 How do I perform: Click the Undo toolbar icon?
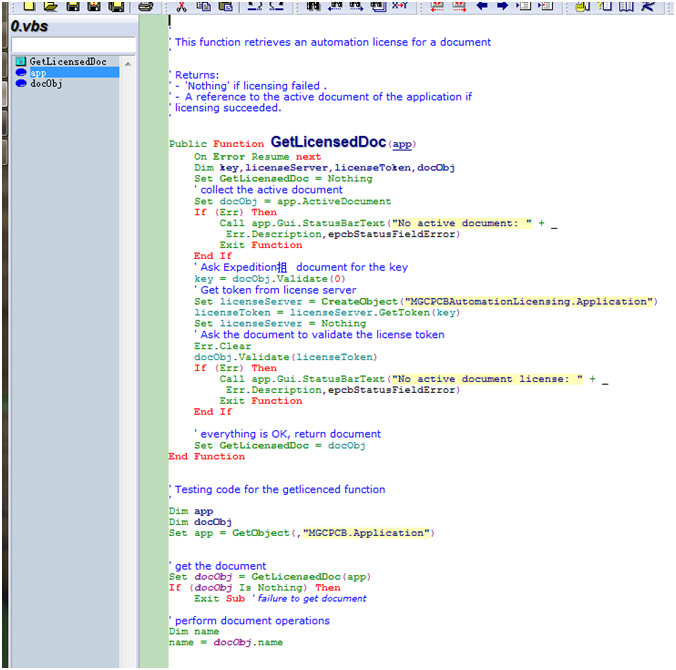[x=255, y=6]
